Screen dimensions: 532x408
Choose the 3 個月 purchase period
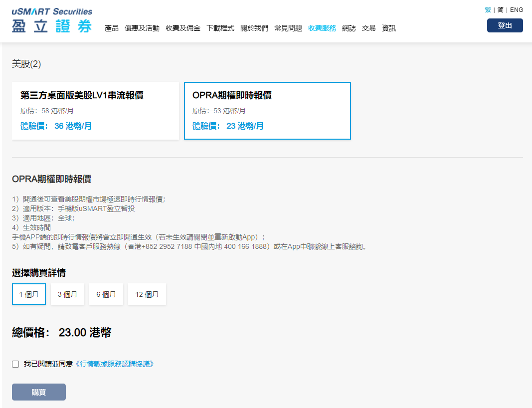[x=67, y=294]
